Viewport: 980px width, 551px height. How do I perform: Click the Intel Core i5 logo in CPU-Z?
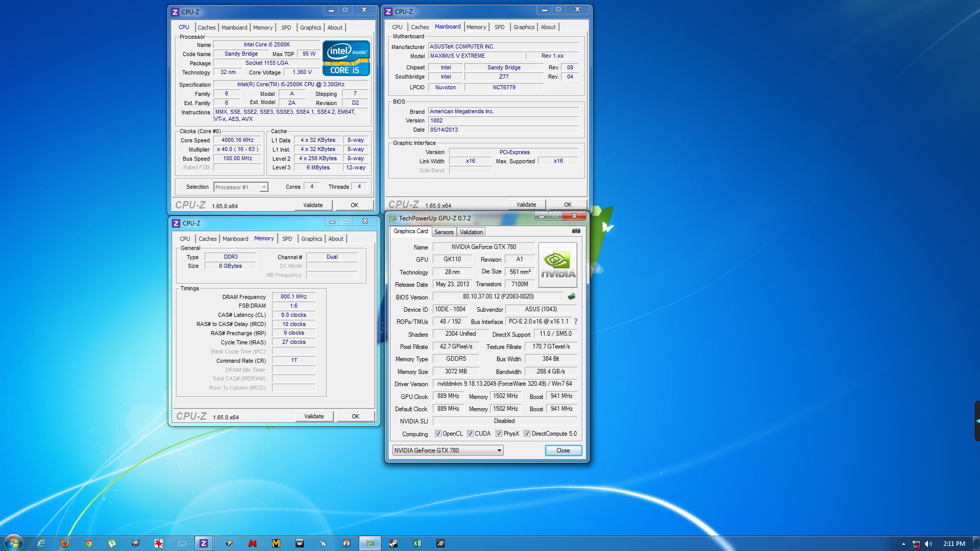346,58
